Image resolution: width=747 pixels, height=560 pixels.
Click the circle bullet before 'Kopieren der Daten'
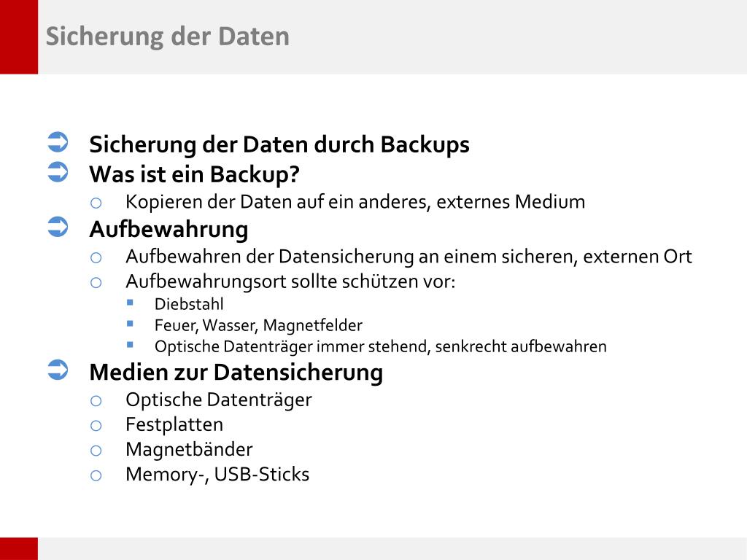pos(96,203)
